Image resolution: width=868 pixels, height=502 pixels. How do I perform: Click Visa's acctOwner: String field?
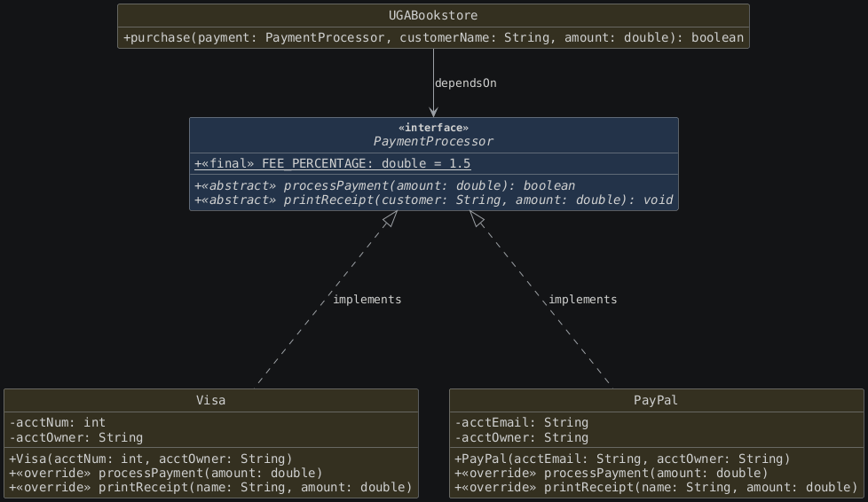coord(75,437)
